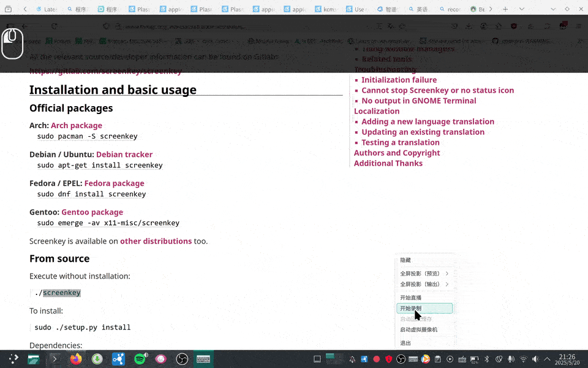The width and height of the screenshot is (588, 368).
Task: Switch to the 'Use' browser tab
Action: (357, 9)
